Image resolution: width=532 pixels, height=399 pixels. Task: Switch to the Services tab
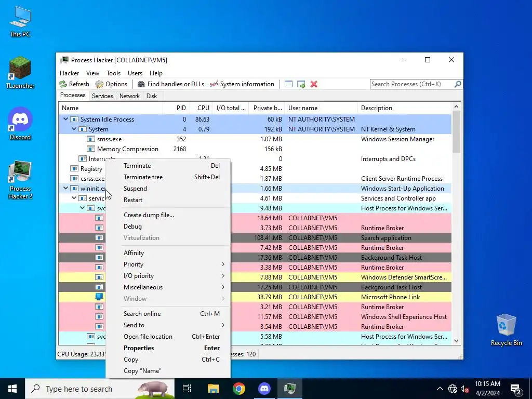click(x=102, y=96)
